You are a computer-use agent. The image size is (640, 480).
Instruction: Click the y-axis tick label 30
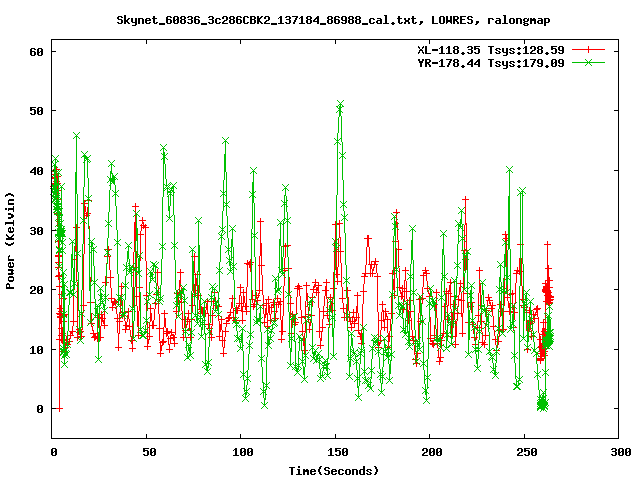click(37, 231)
